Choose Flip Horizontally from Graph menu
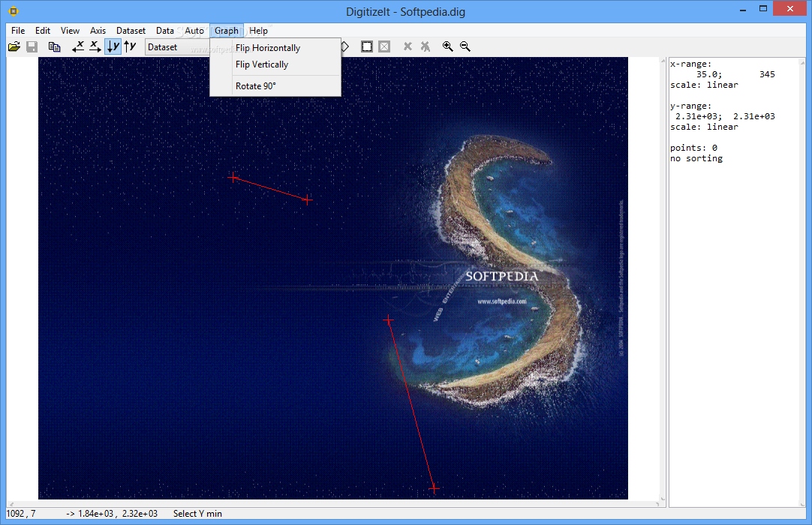 (x=275, y=48)
